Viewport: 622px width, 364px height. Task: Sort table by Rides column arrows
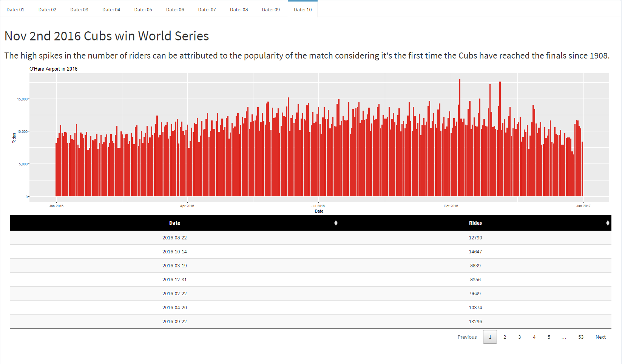[607, 223]
